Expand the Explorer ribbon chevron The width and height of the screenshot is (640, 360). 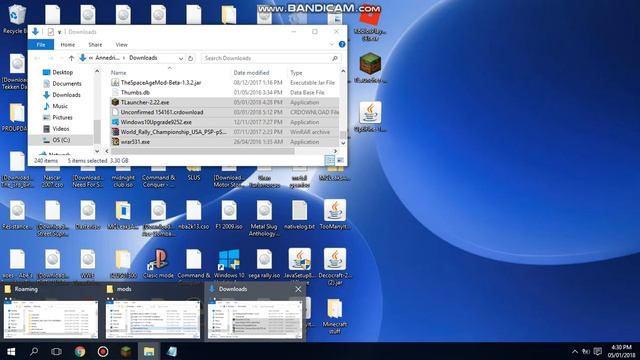(331, 44)
